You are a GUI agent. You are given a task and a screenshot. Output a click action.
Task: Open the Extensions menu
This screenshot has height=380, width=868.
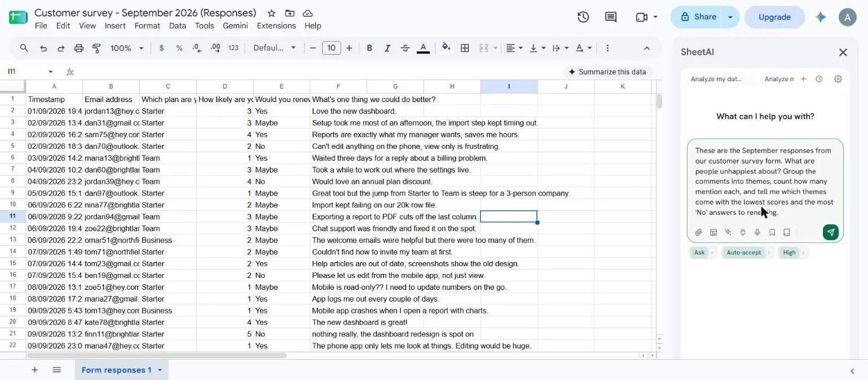[x=276, y=25]
